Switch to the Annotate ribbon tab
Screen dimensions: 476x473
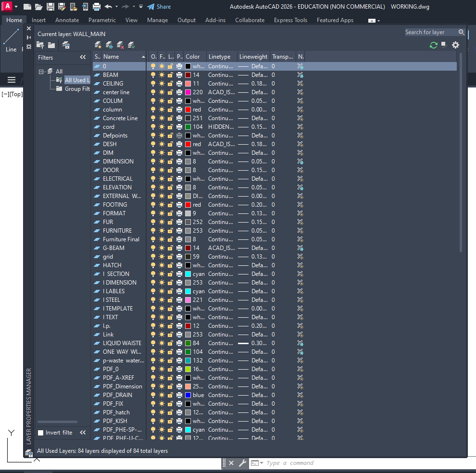[x=67, y=20]
